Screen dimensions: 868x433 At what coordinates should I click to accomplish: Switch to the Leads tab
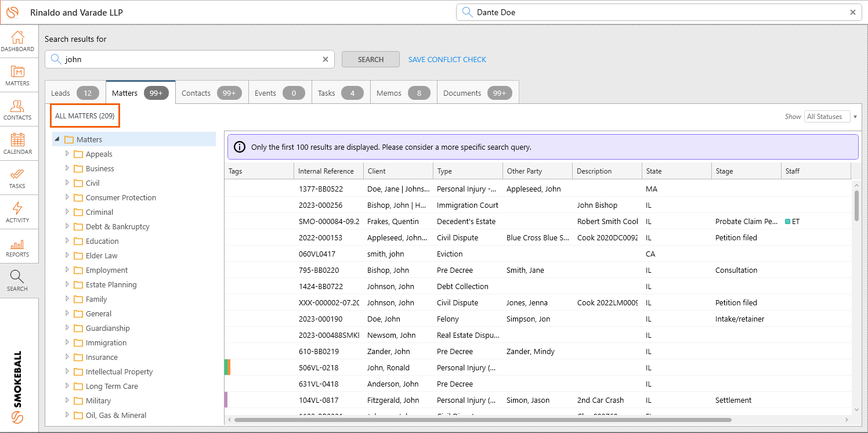coord(75,93)
